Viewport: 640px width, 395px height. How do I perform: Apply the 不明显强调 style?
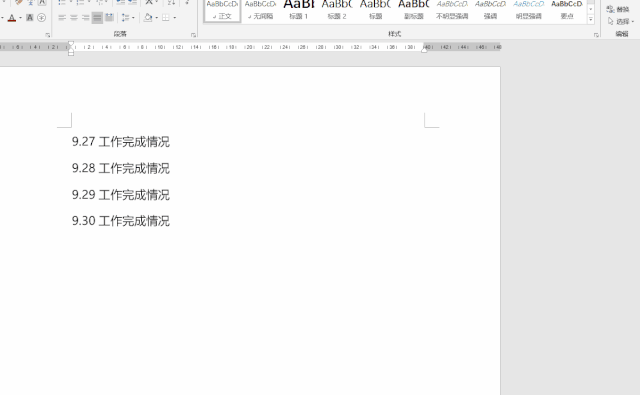tap(452, 11)
